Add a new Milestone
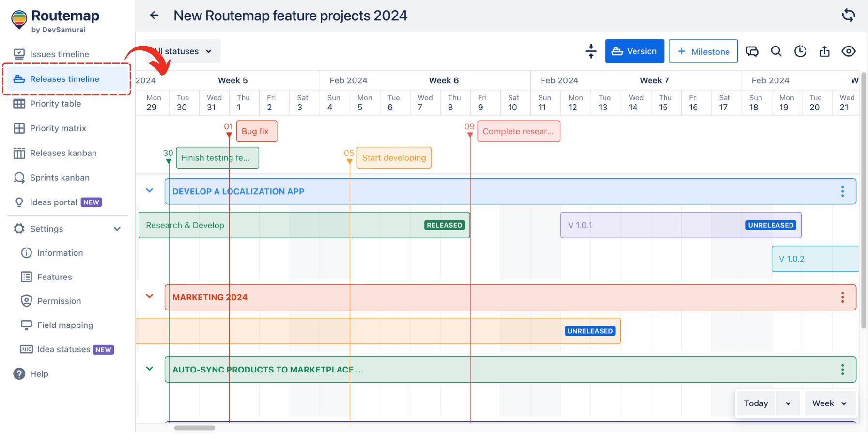The image size is (868, 434). tap(703, 51)
